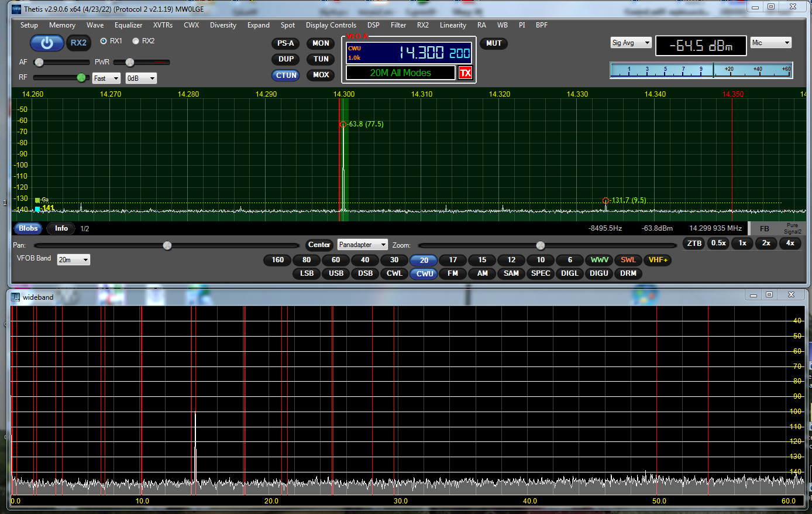Viewport: 812px width, 514px height.
Task: Click the blue power button
Action: tap(47, 43)
